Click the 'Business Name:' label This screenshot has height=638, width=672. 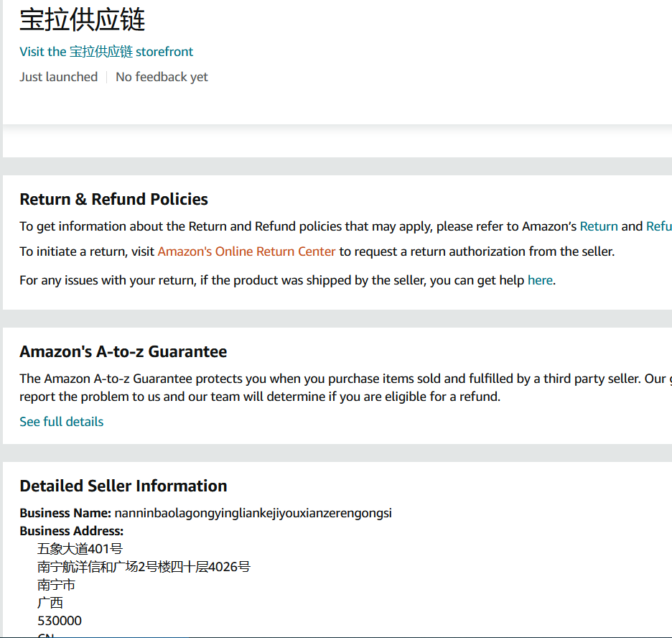tap(65, 513)
